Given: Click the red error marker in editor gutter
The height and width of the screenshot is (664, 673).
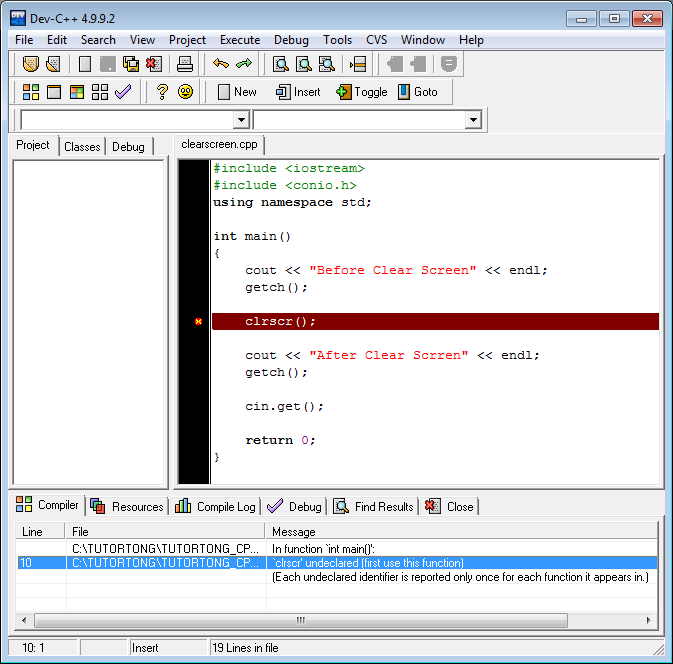Looking at the screenshot, I should point(198,321).
